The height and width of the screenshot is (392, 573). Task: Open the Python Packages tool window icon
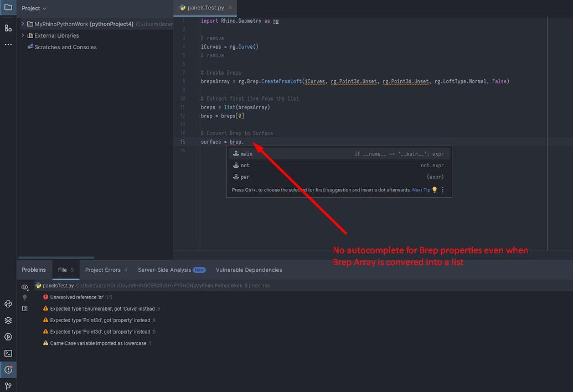pos(7,320)
